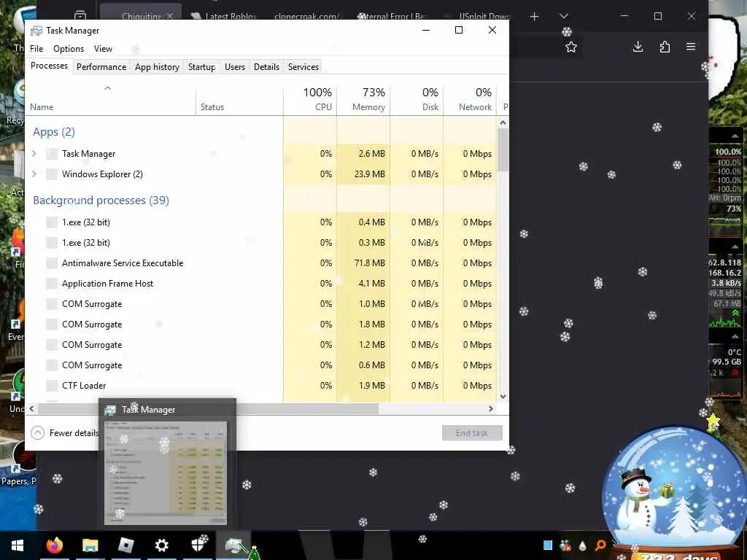
Task: Click system tray water drop icon
Action: [x=582, y=545]
